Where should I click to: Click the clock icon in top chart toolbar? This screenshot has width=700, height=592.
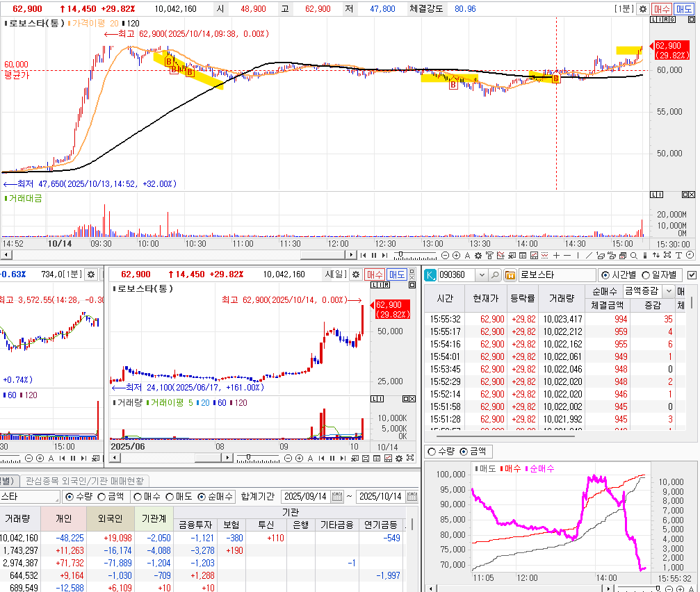click(690, 255)
